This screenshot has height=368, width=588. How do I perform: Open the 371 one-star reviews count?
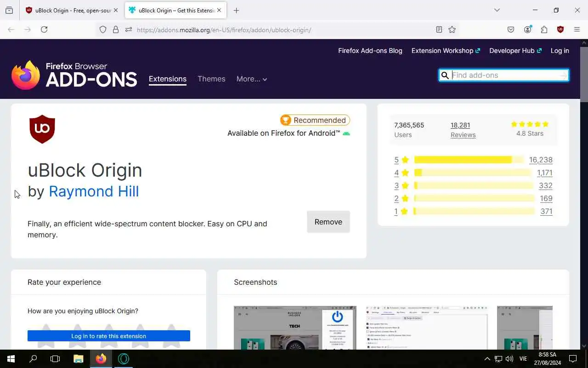pyautogui.click(x=546, y=211)
